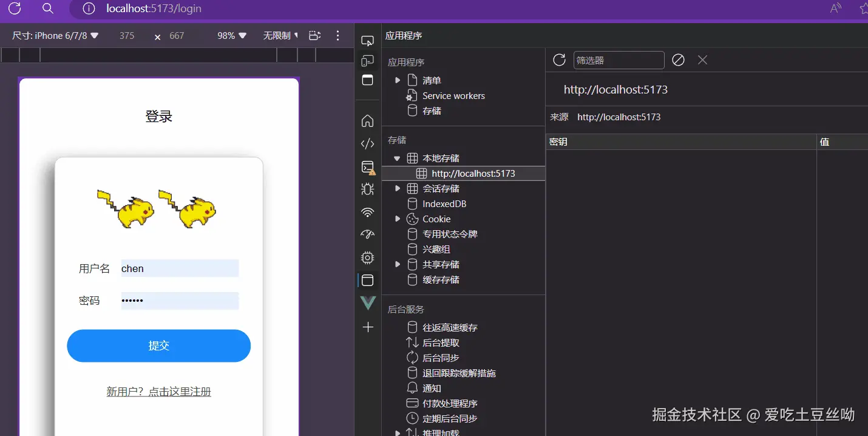Open the Vue devtools icon
Viewport: 868px width, 436px height.
pos(368,302)
